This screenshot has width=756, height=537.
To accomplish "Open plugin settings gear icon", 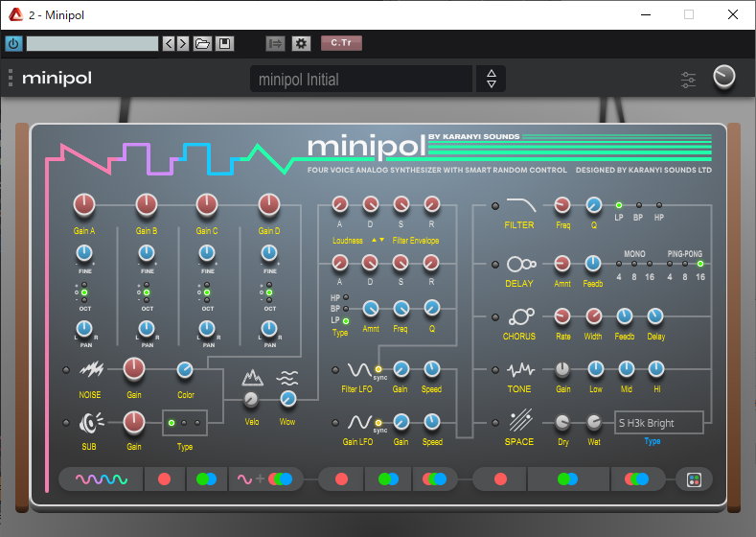I will [x=301, y=43].
